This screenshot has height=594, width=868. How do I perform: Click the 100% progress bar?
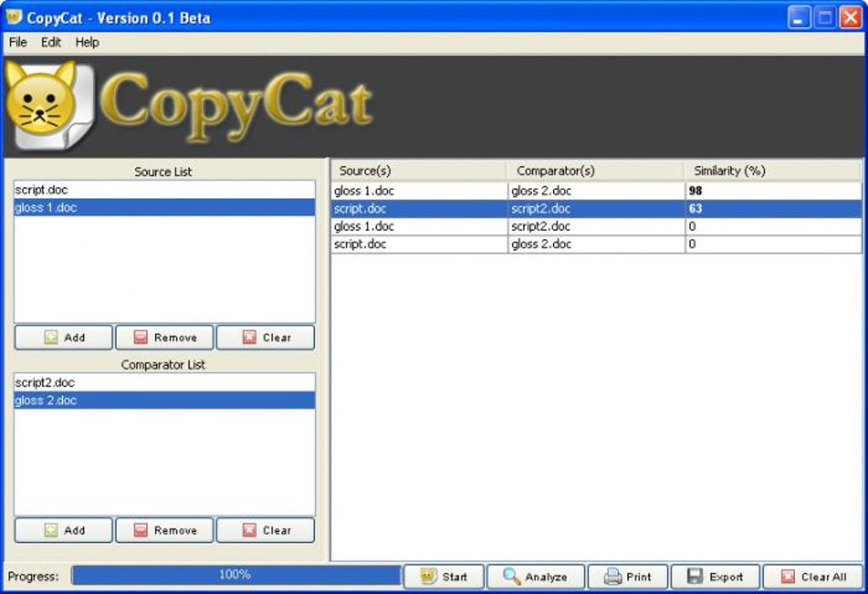(x=236, y=575)
